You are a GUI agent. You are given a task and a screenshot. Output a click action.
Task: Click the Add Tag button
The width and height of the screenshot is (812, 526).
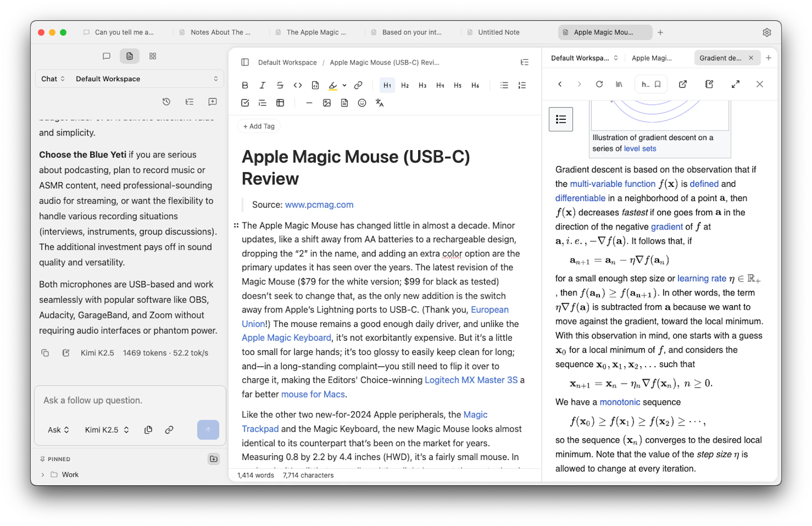point(259,126)
